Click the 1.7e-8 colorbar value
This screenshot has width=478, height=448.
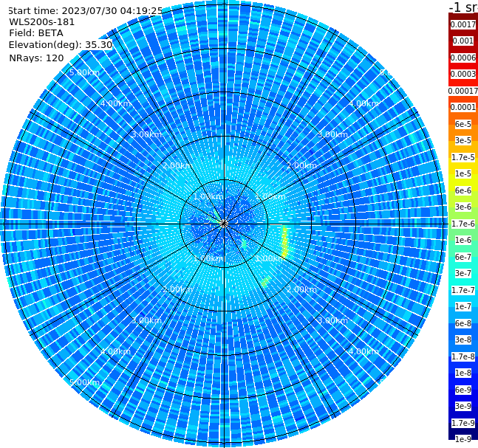click(463, 356)
